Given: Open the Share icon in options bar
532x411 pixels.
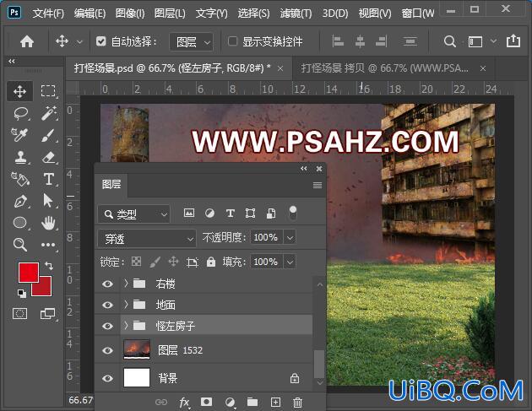Looking at the screenshot, I should 513,41.
